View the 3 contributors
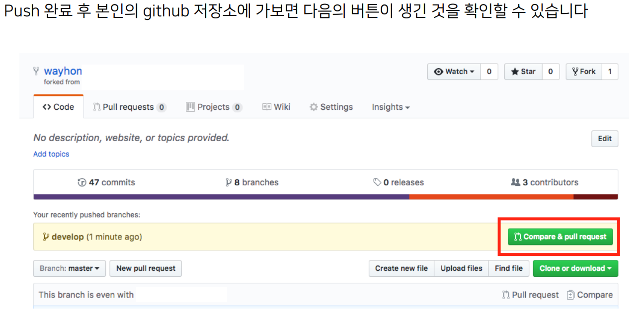Screen dimensions: 644x317 coord(545,182)
